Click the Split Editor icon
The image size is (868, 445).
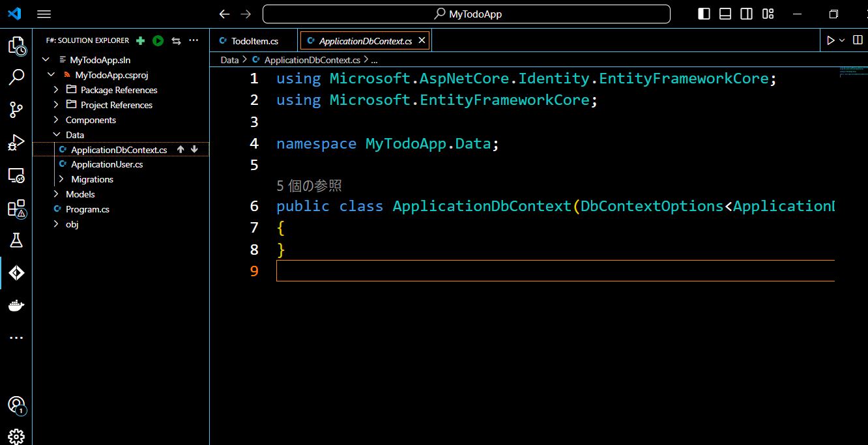coord(856,40)
